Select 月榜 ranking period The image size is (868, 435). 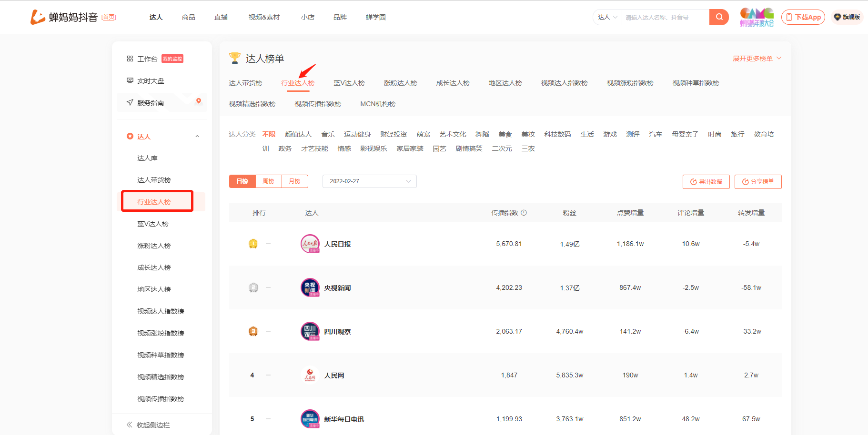point(295,181)
